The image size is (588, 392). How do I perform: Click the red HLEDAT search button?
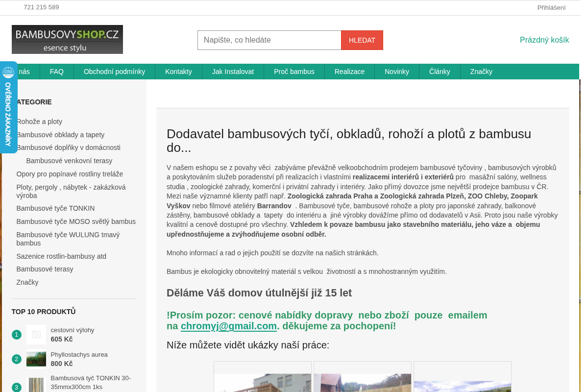coord(362,40)
